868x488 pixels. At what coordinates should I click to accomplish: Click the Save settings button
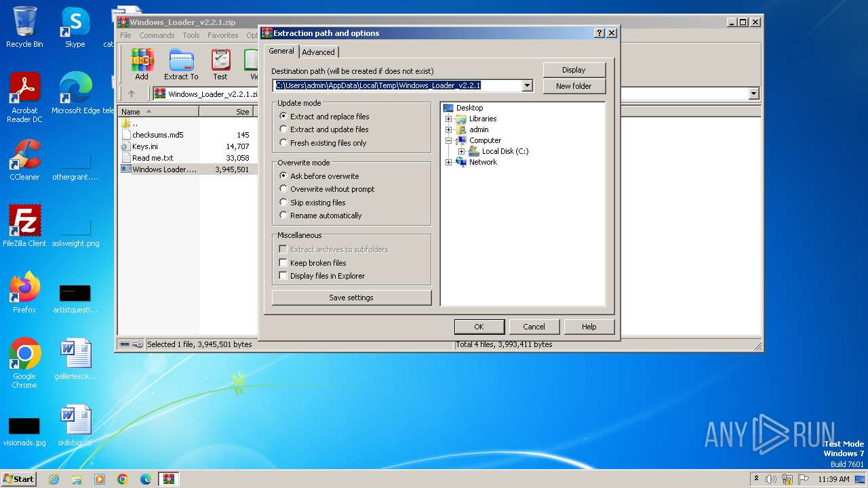click(x=351, y=298)
